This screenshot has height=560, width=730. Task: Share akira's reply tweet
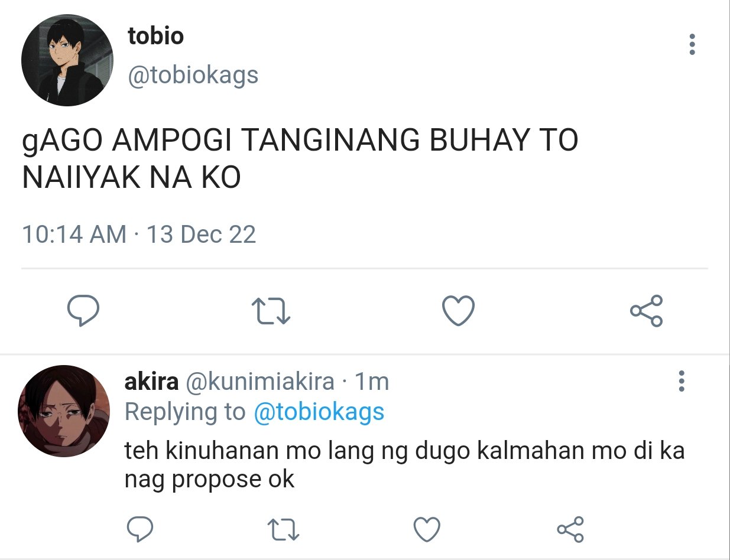(570, 529)
